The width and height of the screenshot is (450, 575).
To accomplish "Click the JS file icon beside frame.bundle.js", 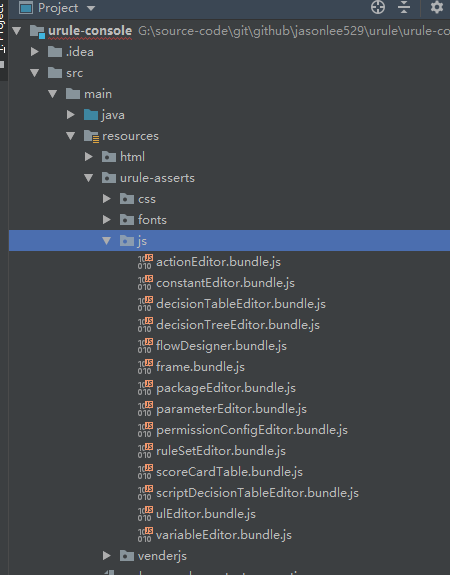I will [145, 366].
